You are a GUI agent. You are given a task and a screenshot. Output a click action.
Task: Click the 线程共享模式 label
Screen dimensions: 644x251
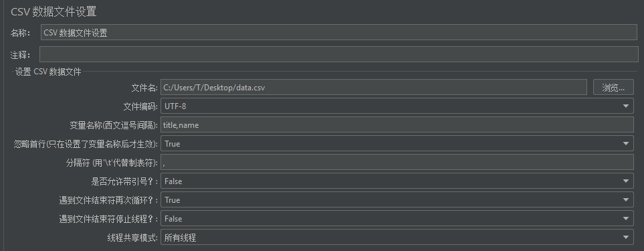pos(132,238)
